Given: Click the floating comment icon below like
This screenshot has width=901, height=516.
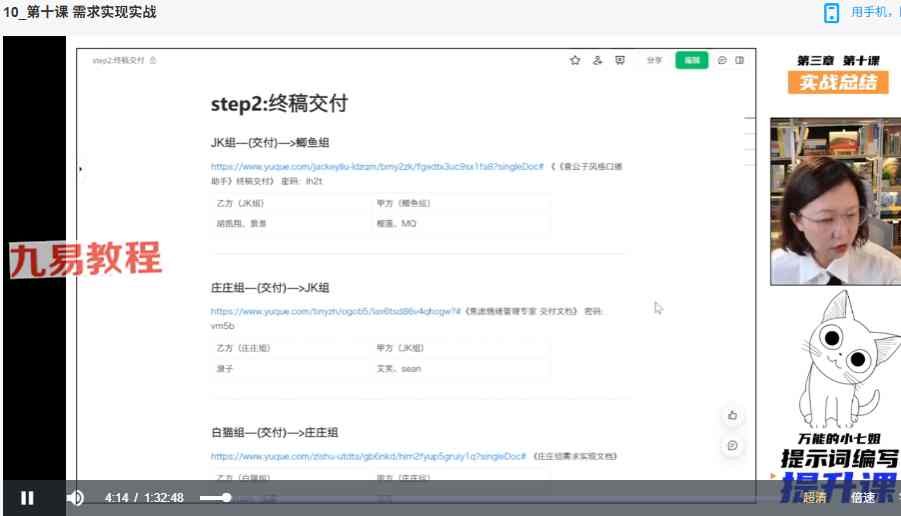Looking at the screenshot, I should point(733,444).
